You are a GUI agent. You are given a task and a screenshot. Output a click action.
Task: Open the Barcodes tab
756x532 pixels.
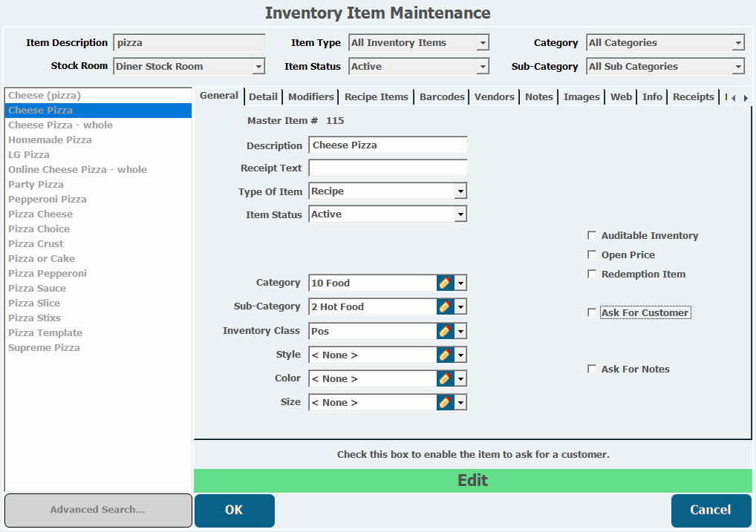tap(442, 96)
